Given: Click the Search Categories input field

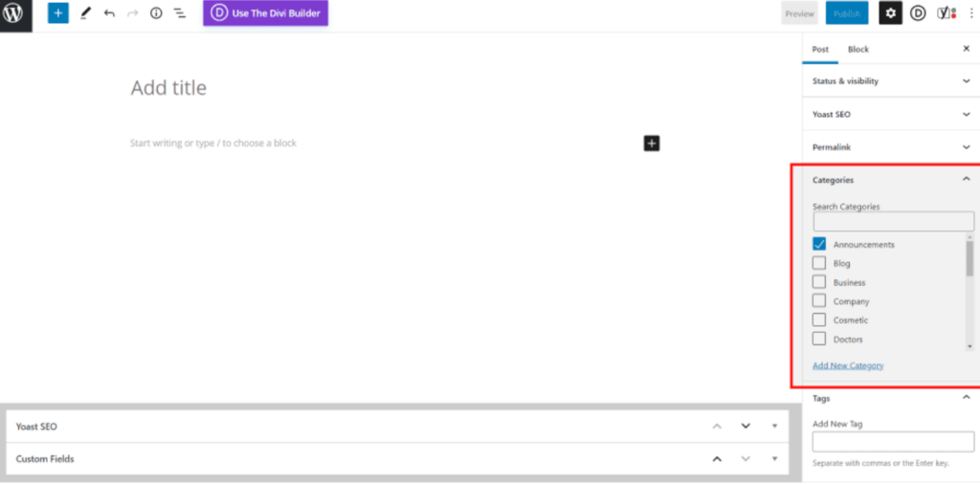Looking at the screenshot, I should pyautogui.click(x=893, y=222).
